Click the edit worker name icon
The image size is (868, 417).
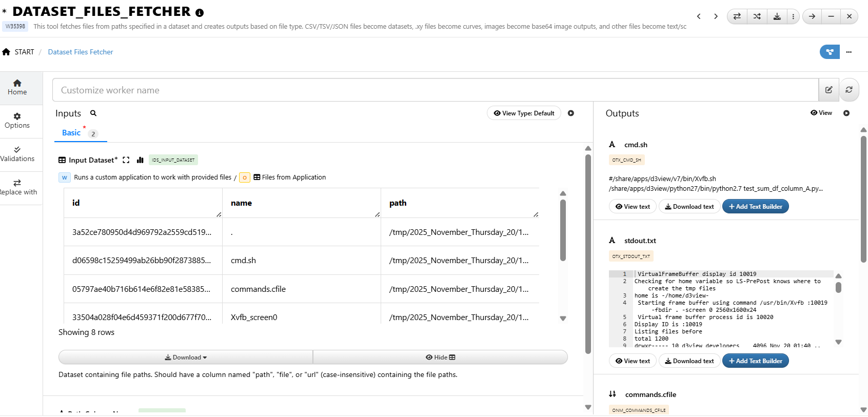click(x=828, y=90)
